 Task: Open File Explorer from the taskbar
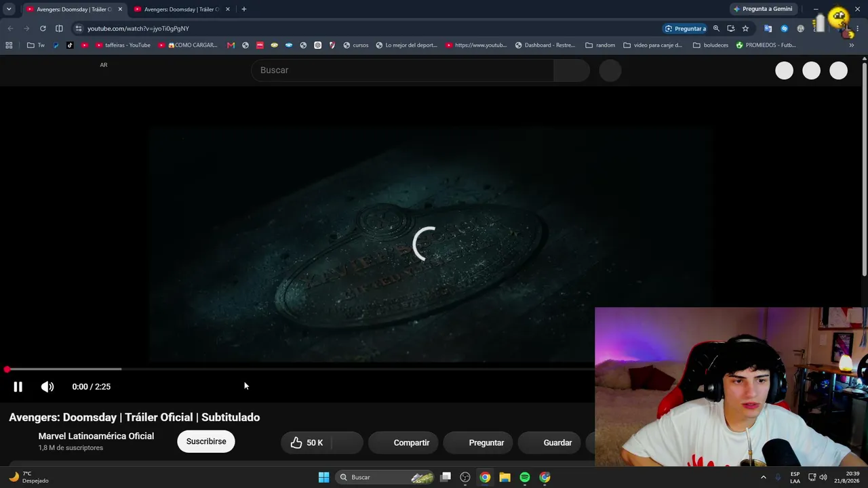click(x=505, y=477)
